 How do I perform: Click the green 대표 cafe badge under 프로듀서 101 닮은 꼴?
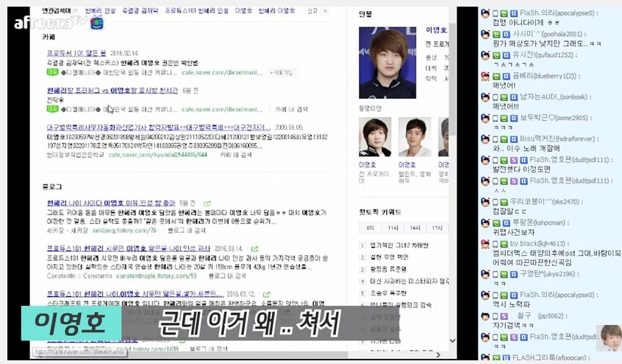point(53,72)
